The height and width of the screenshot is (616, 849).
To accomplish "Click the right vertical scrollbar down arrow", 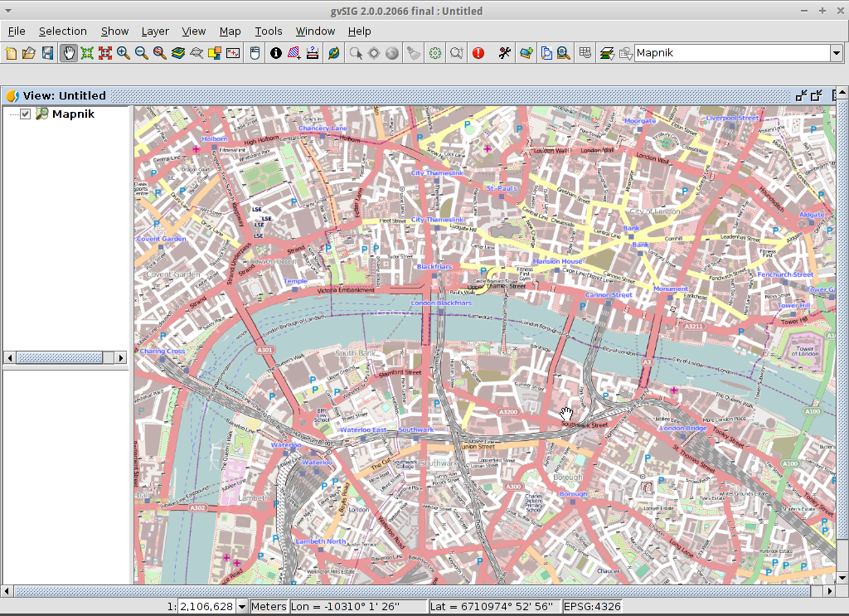I will 842,578.
